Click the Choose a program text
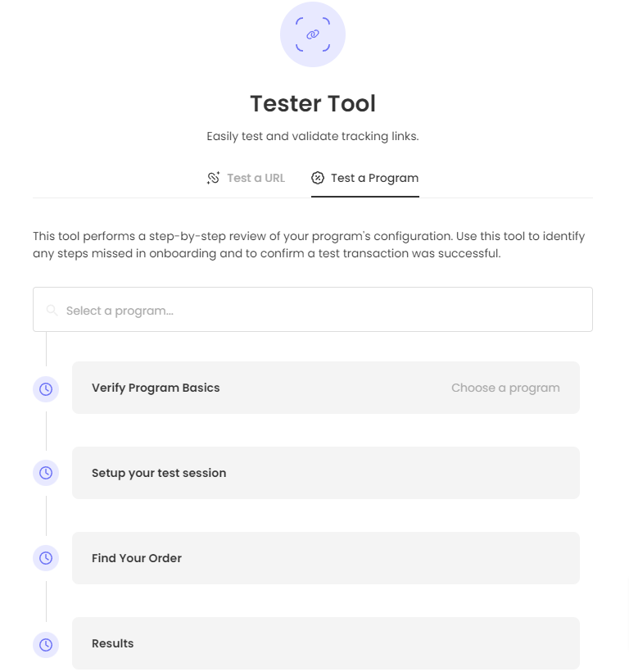629x672 pixels. tap(505, 388)
